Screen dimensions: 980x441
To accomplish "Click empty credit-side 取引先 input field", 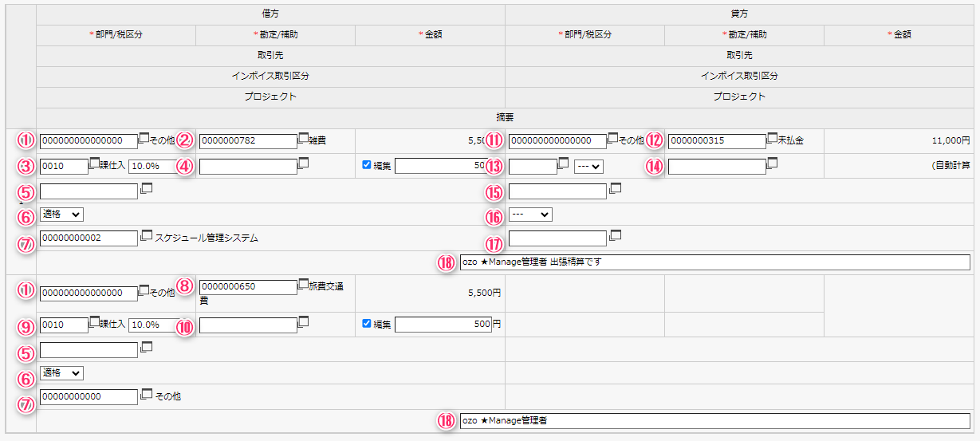I will click(x=557, y=191).
